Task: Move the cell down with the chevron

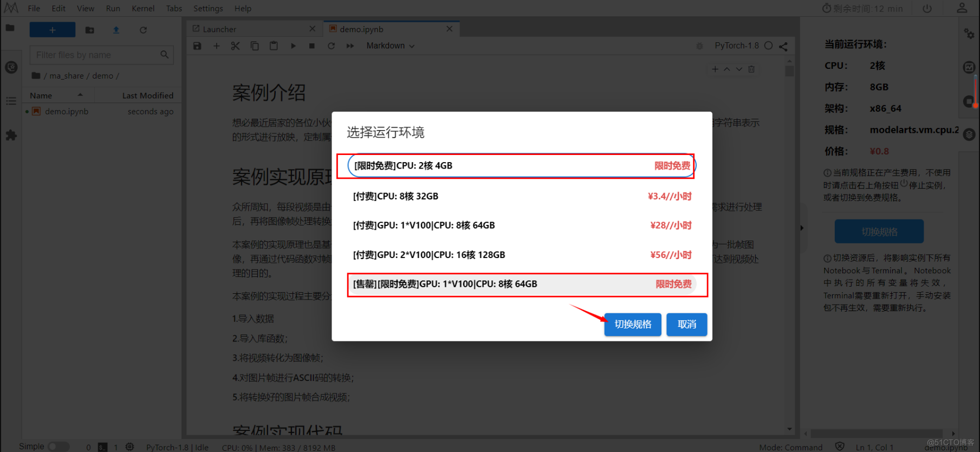Action: pyautogui.click(x=739, y=69)
